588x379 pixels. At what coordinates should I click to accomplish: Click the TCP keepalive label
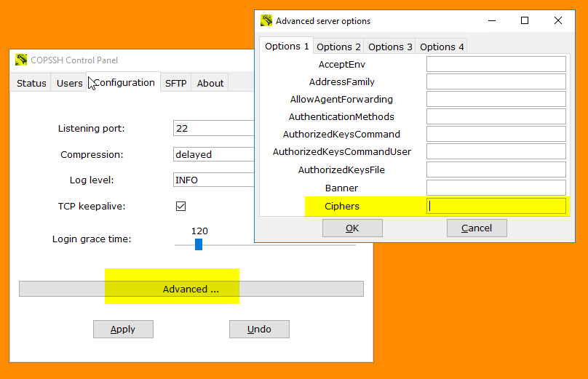(92, 206)
